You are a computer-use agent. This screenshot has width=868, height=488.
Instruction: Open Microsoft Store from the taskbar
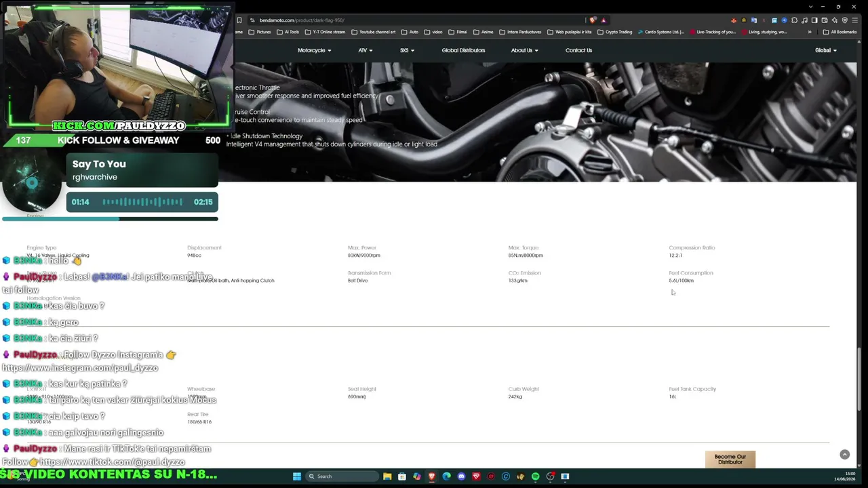coord(402,476)
